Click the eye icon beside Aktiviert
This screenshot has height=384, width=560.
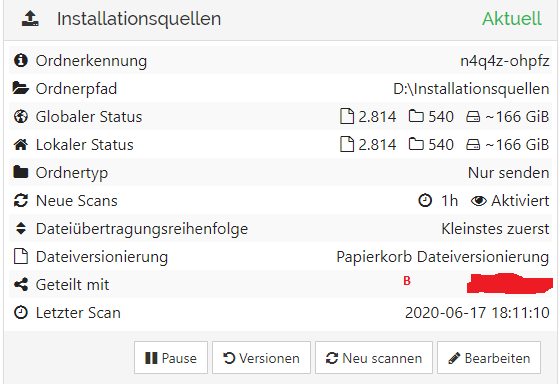[479, 201]
